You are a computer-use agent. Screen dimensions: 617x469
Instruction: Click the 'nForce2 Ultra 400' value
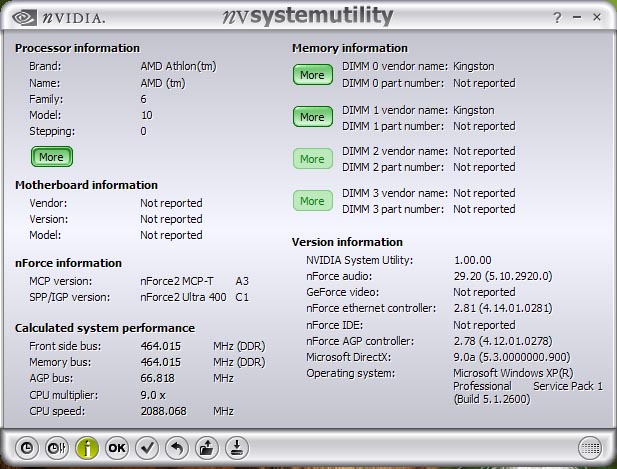point(183,297)
